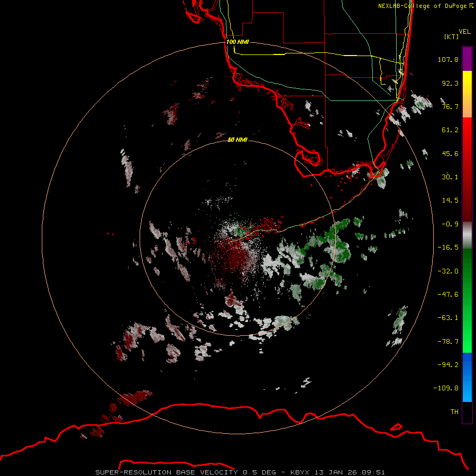Click the 14.5 velocity scale value
Screen dimensions: 476x476
click(450, 200)
